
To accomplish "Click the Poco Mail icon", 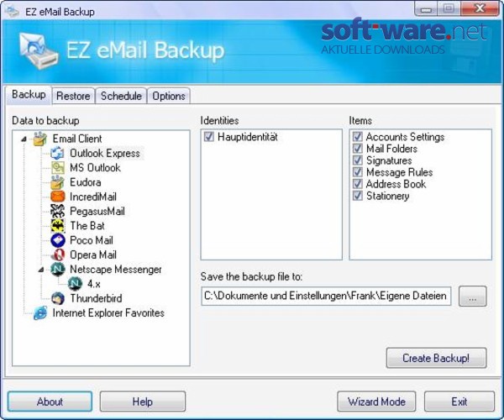I will pyautogui.click(x=57, y=240).
